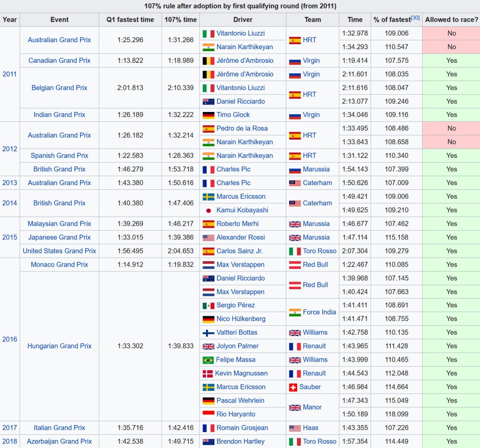Viewport: 480px width, 448px height.
Task: Click the Allowed to race? column header
Action: [451, 20]
